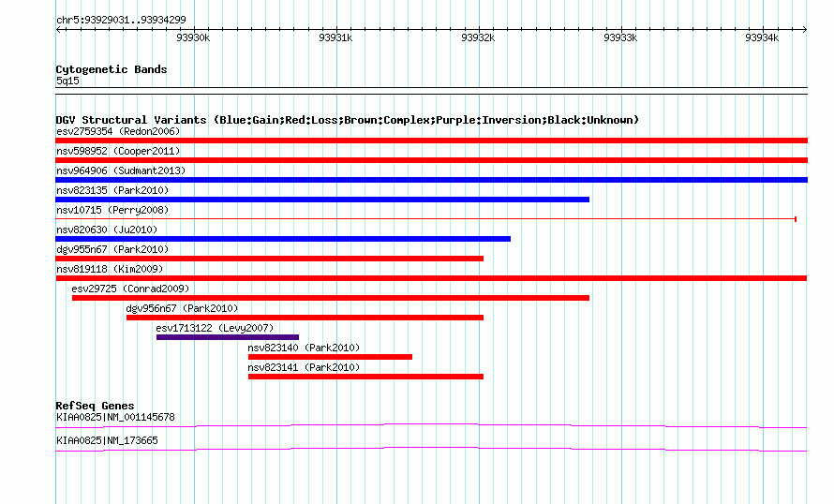Click the nsv823135 (Park2010) label

point(112,190)
